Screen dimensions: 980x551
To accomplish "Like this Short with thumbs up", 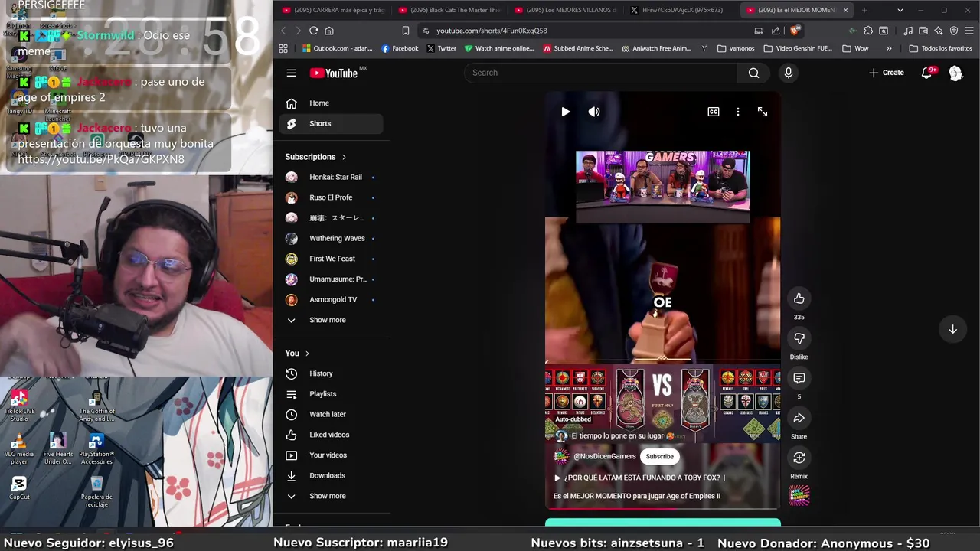I will pyautogui.click(x=799, y=298).
